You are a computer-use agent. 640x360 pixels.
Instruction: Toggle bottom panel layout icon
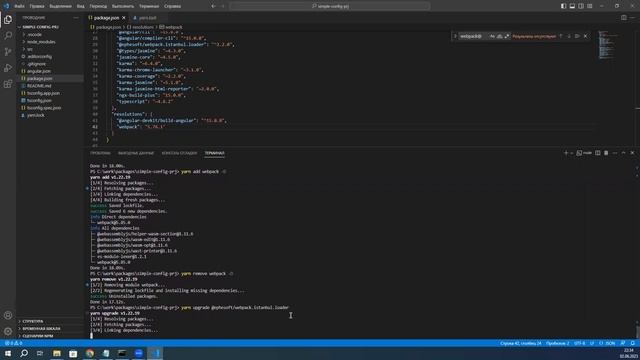pos(572,6)
